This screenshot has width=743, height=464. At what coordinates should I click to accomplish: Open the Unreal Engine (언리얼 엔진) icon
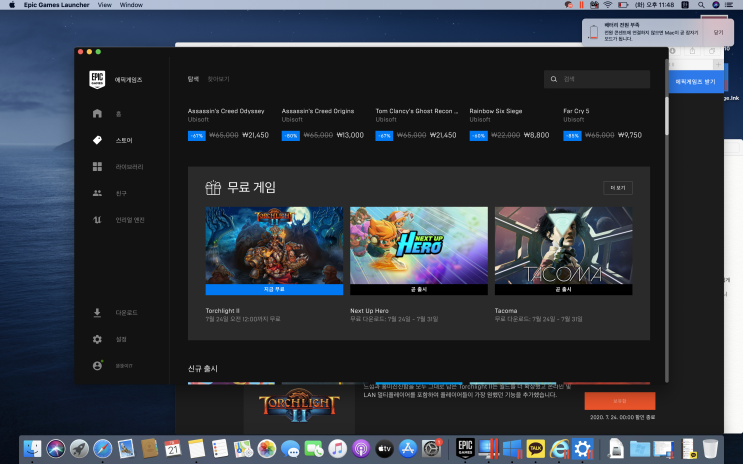[97, 219]
